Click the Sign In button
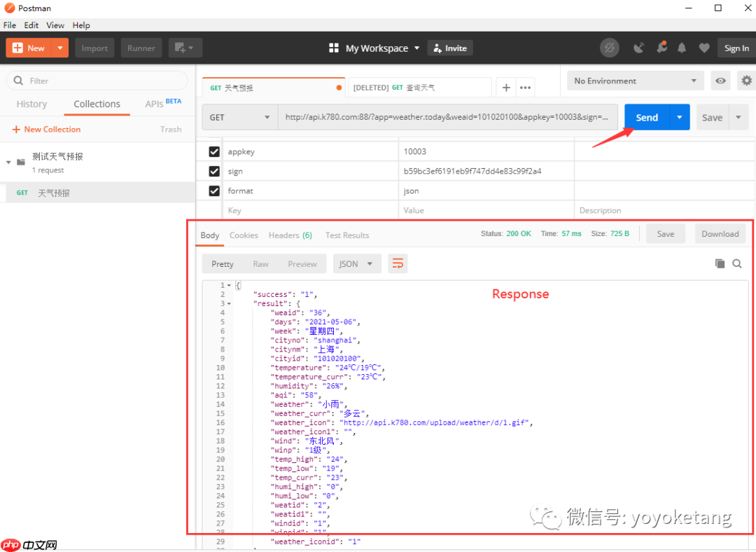Screen dimensions: 756x552 pos(736,48)
